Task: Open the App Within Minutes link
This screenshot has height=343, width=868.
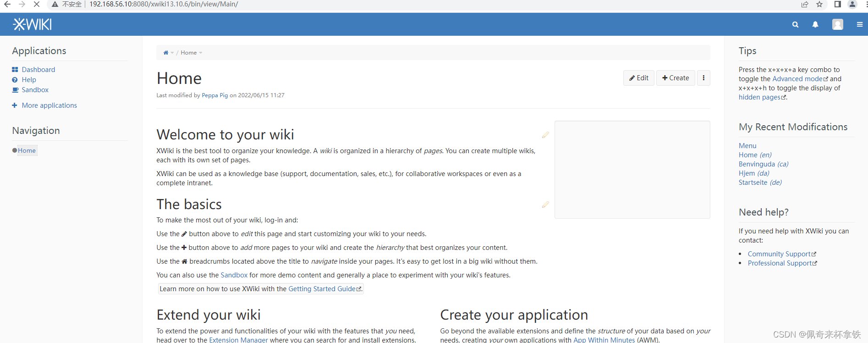Action: 604,340
